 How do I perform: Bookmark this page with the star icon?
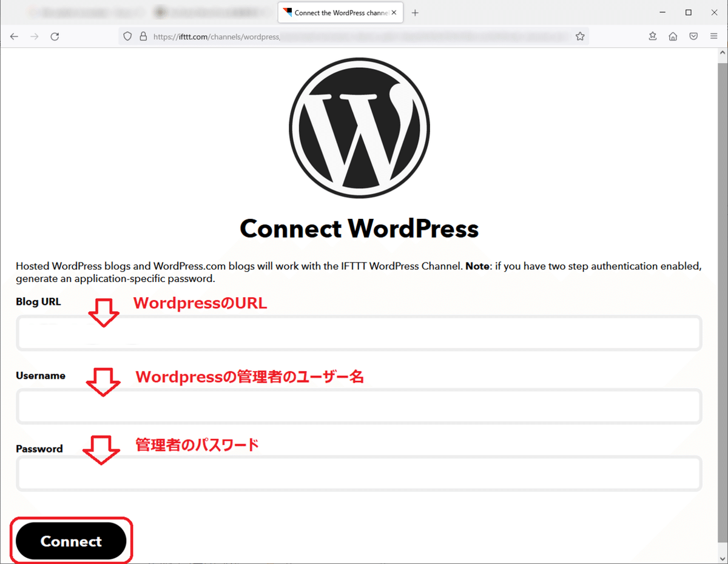580,36
